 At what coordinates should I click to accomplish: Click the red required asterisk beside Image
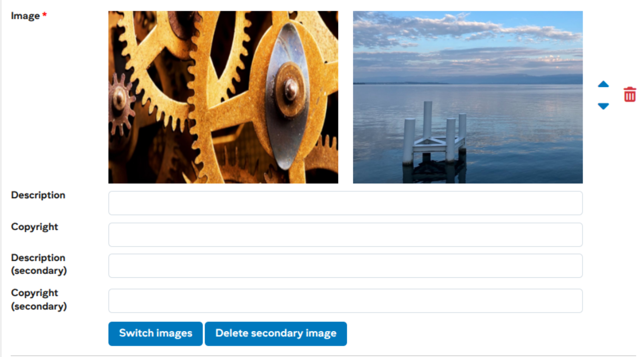44,14
